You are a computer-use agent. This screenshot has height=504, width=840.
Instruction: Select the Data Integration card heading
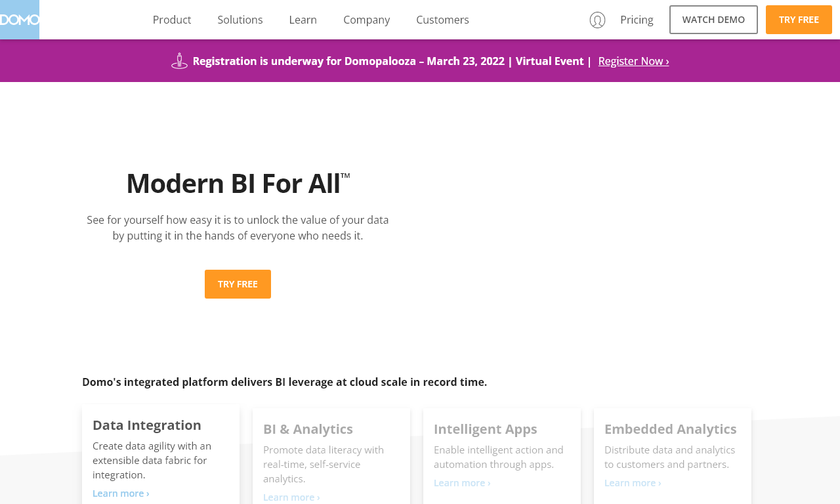click(x=147, y=425)
